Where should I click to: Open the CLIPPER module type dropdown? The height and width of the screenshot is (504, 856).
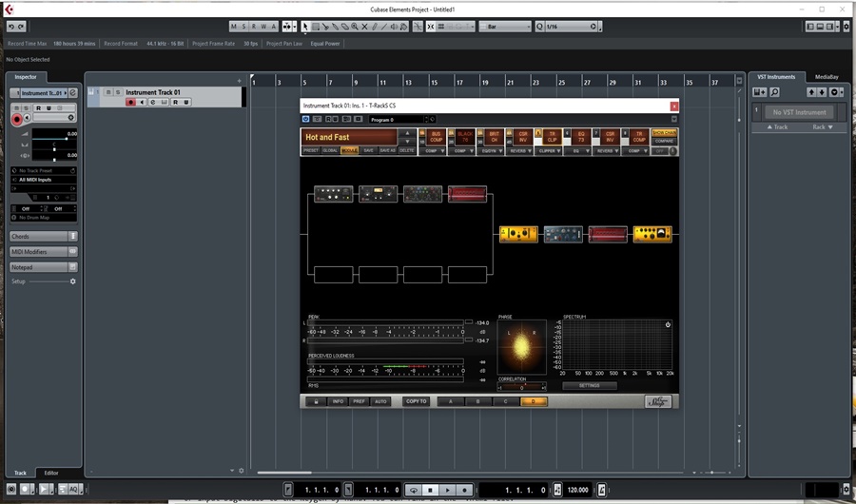tap(550, 150)
